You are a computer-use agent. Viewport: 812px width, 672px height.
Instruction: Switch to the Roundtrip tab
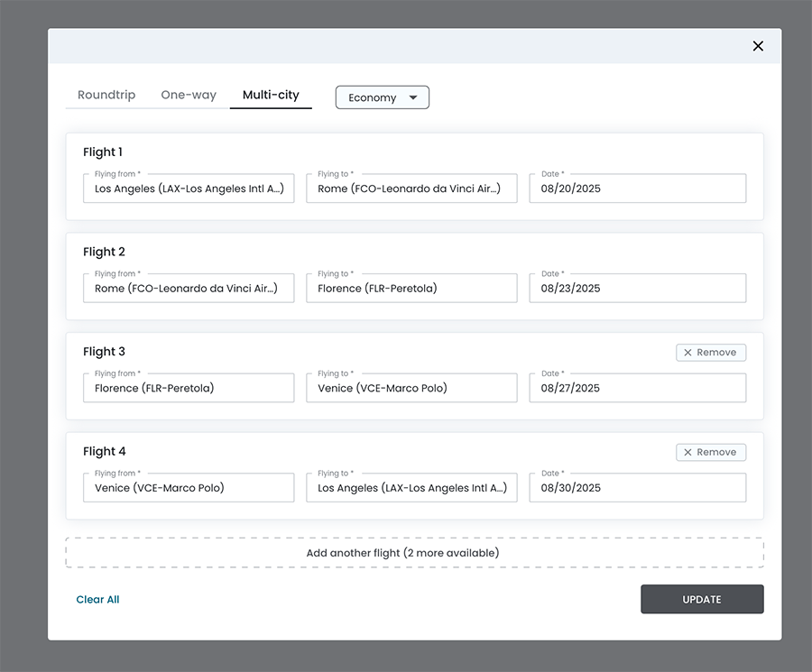pyautogui.click(x=106, y=95)
